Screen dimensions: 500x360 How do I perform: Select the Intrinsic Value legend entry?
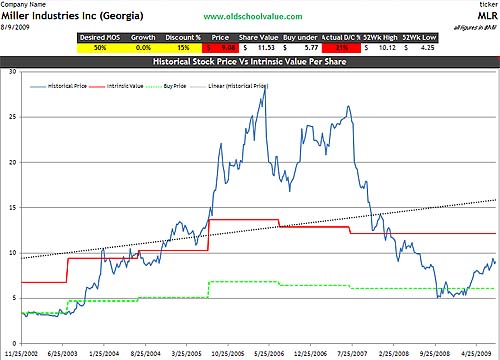pyautogui.click(x=116, y=86)
